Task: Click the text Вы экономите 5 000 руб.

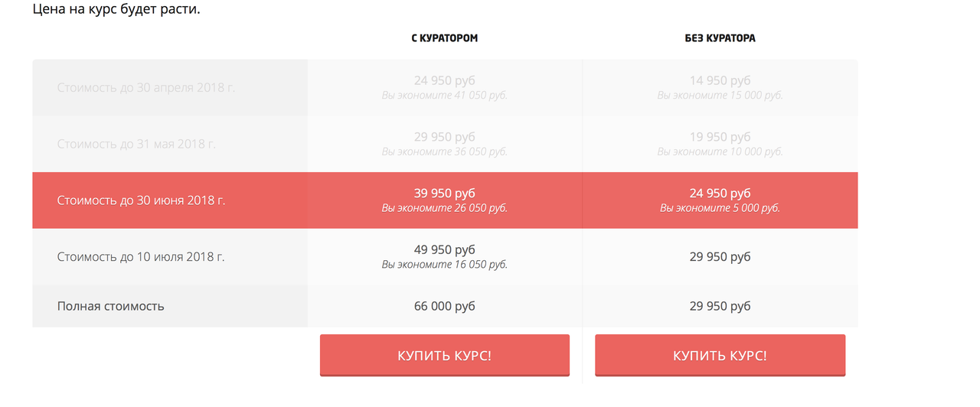Action: [720, 208]
